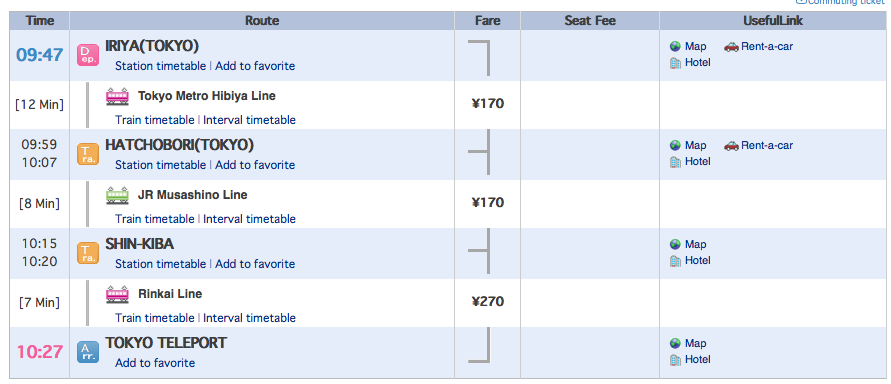Click the red Rent-a-car icon for IRIYA

(731, 47)
